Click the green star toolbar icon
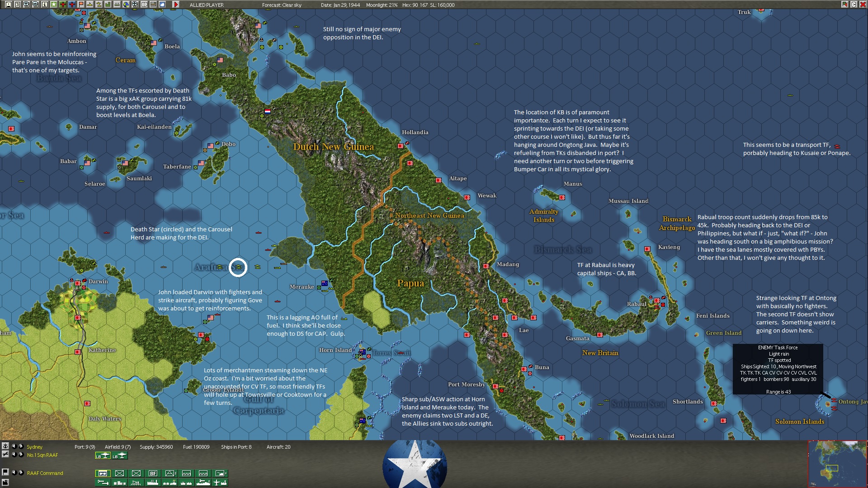The image size is (868, 488). click(54, 5)
